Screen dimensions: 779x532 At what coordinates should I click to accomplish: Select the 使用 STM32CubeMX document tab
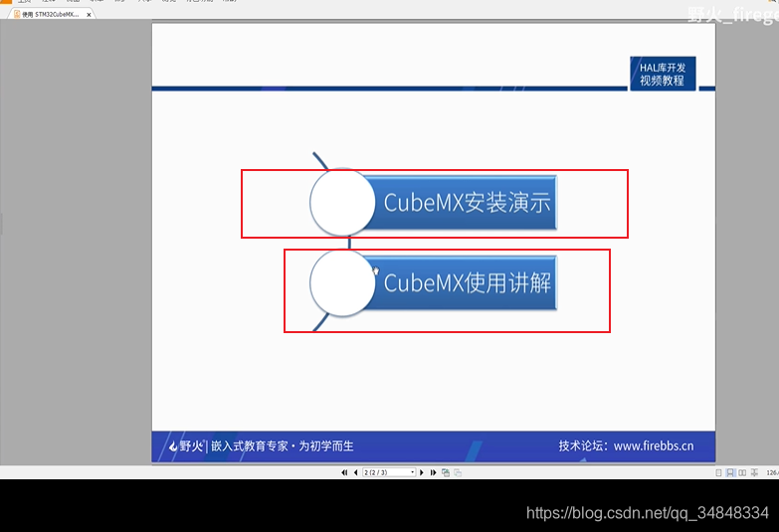(50, 14)
